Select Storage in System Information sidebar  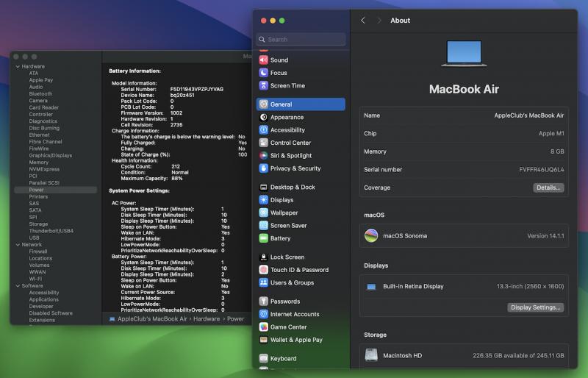[x=38, y=224]
